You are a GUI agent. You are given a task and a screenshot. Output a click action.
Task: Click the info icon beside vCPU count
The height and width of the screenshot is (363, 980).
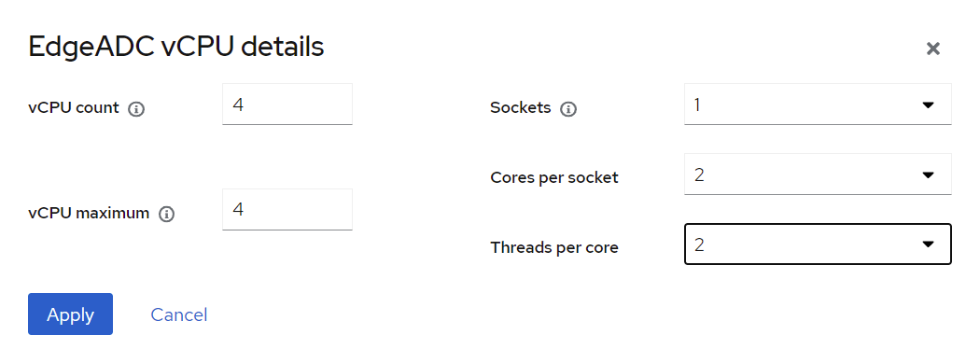point(136,109)
